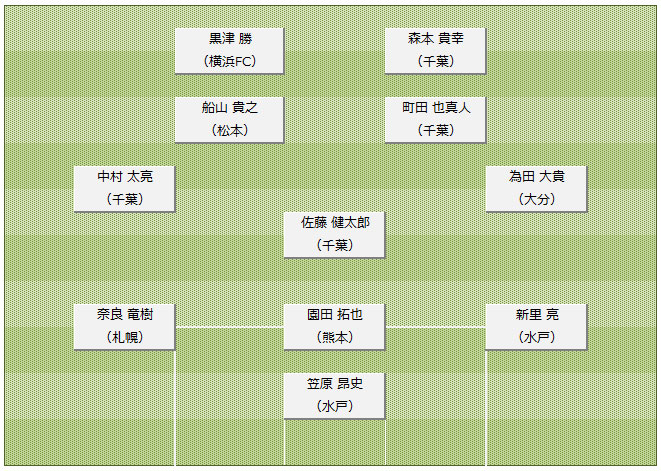Click goalkeeper 笠原 昂史 name
The image size is (661, 471).
coord(334,383)
